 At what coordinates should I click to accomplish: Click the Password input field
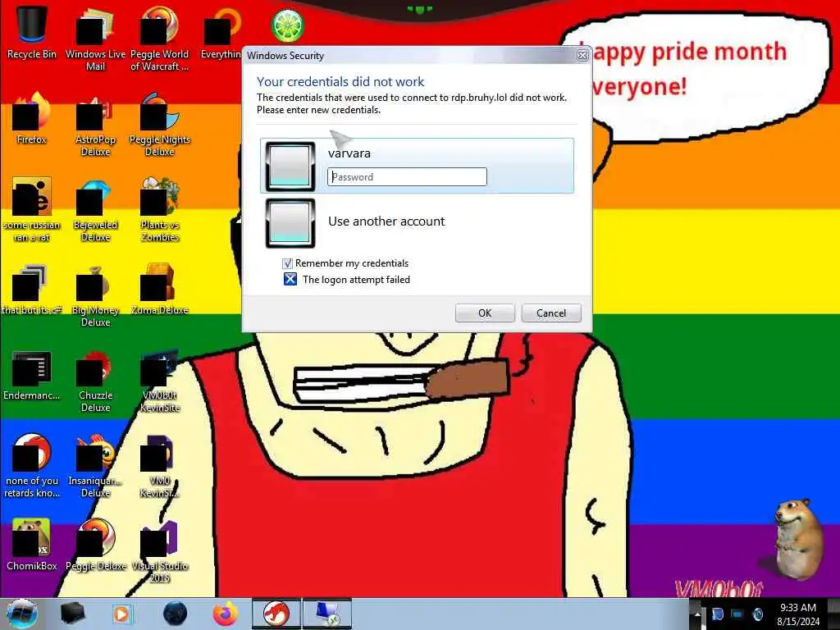(407, 177)
